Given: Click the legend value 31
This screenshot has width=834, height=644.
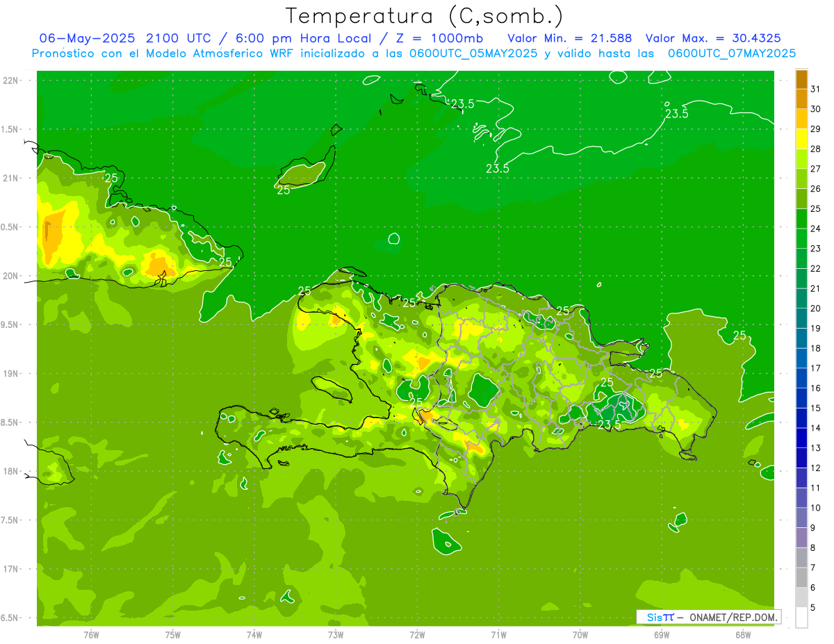Looking at the screenshot, I should point(816,89).
